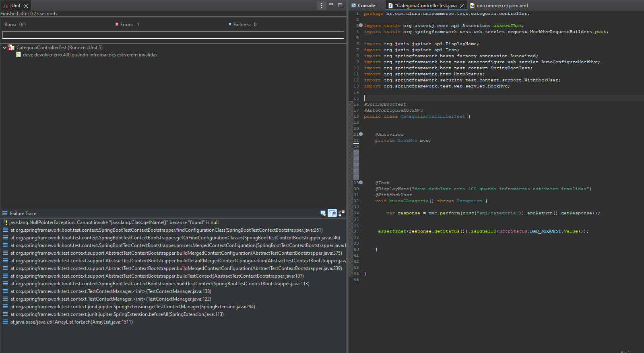Select buildMergedContextConfiguration line java:239
This screenshot has width=644, height=353.
click(x=176, y=268)
